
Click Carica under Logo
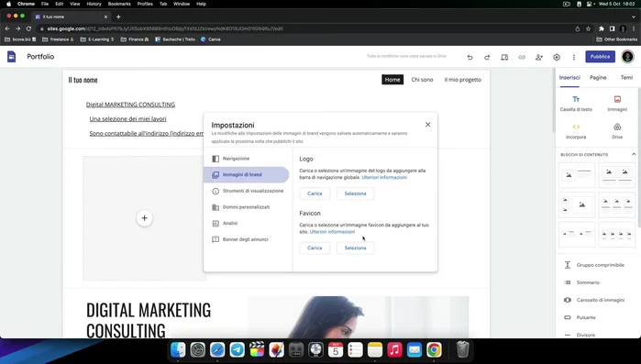(315, 193)
